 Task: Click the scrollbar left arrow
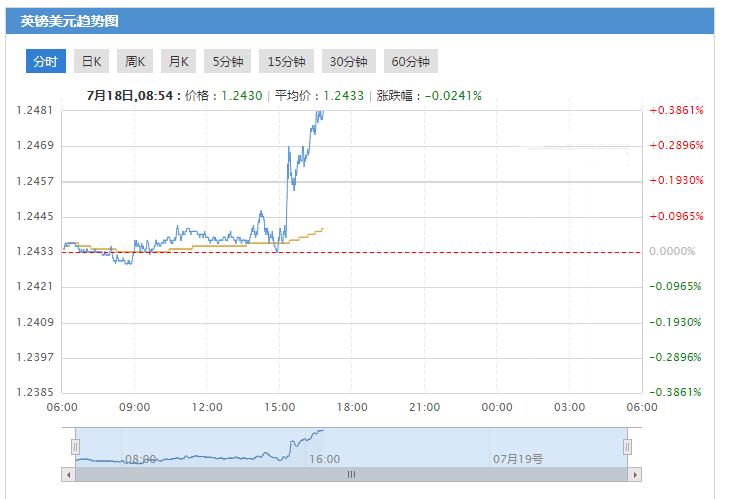[68, 475]
